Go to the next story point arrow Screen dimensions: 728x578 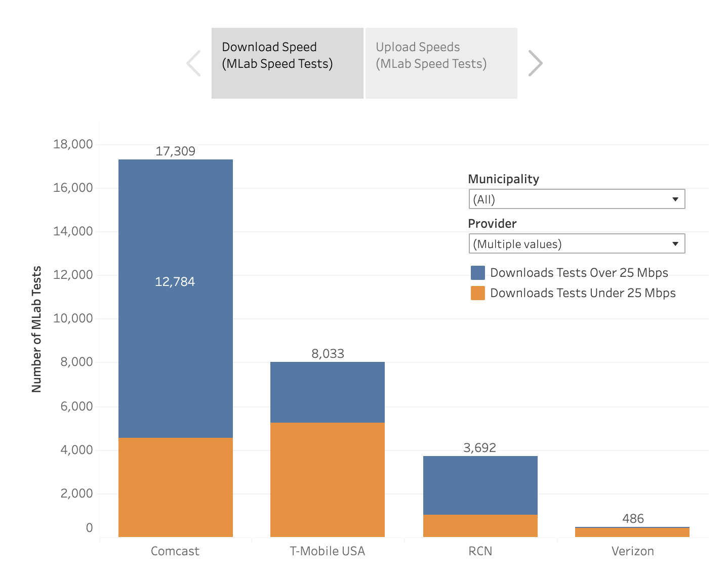tap(535, 63)
